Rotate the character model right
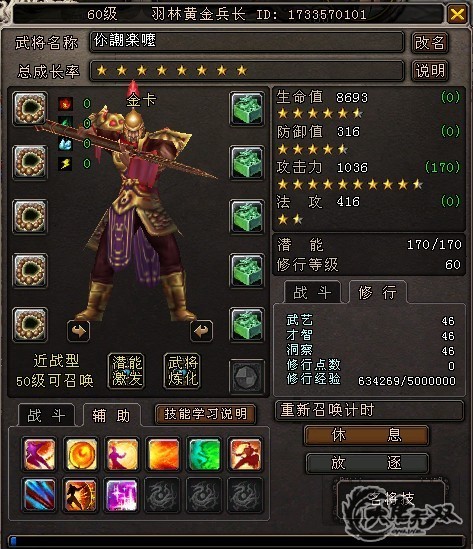Viewport: 473px width, 549px height. pos(201,331)
